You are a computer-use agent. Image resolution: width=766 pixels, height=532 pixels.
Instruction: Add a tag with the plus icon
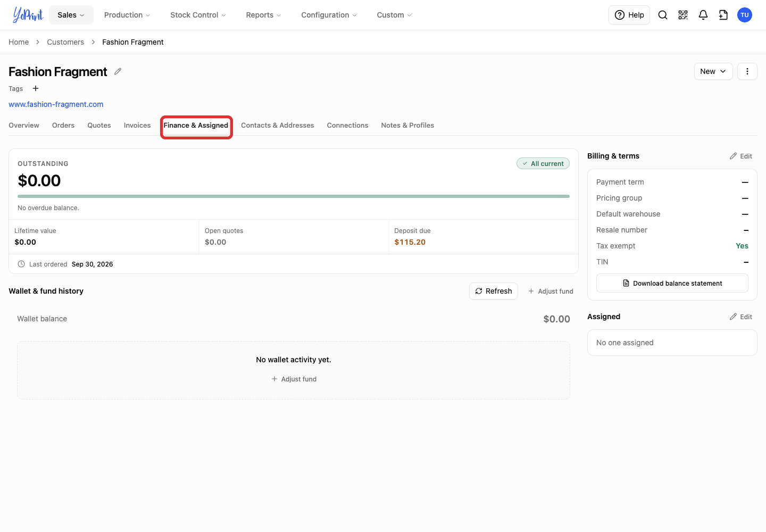point(36,88)
